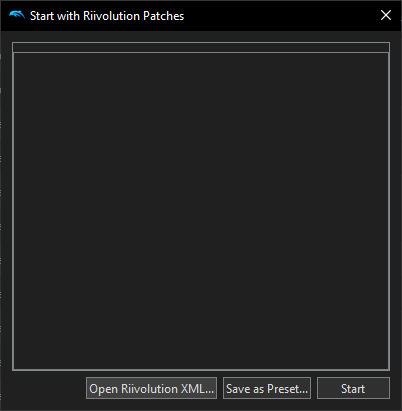The width and height of the screenshot is (402, 411).
Task: Close the Riivolution Patches dialog
Action: pyautogui.click(x=386, y=15)
